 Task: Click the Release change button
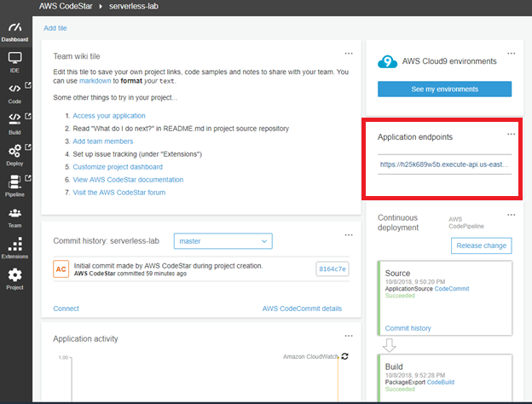[481, 245]
